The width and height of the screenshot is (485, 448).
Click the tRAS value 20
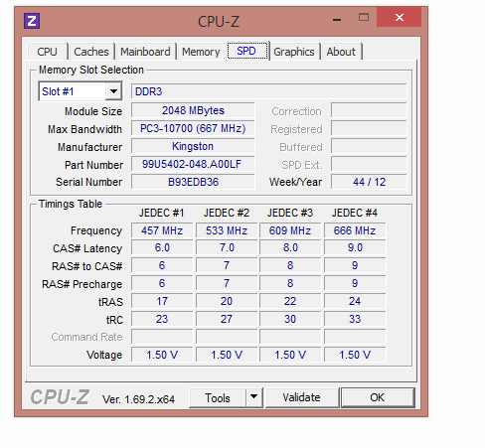coord(227,301)
